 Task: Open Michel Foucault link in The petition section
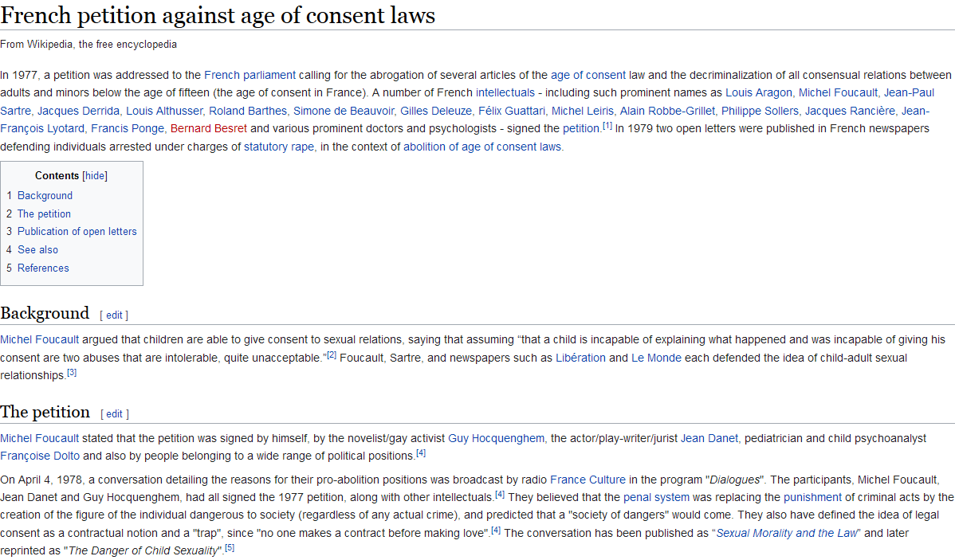(40, 438)
